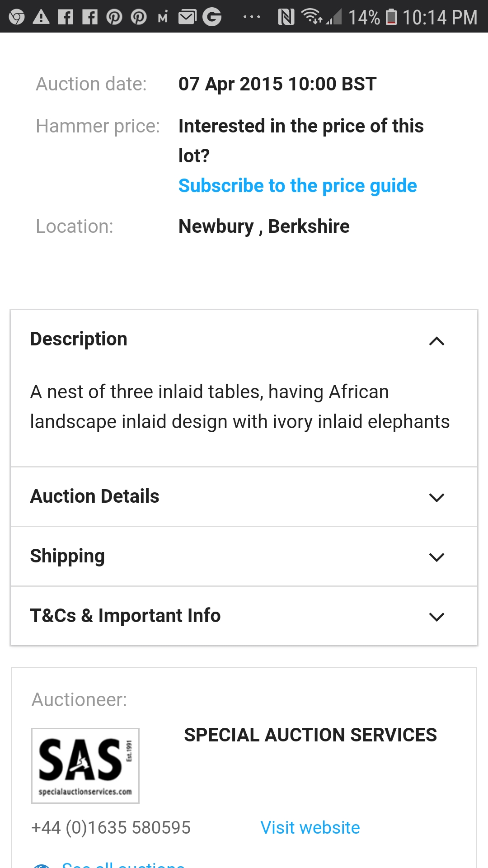Viewport: 488px width, 868px height.
Task: Tap the SAS auctioneer logo
Action: pos(85,765)
